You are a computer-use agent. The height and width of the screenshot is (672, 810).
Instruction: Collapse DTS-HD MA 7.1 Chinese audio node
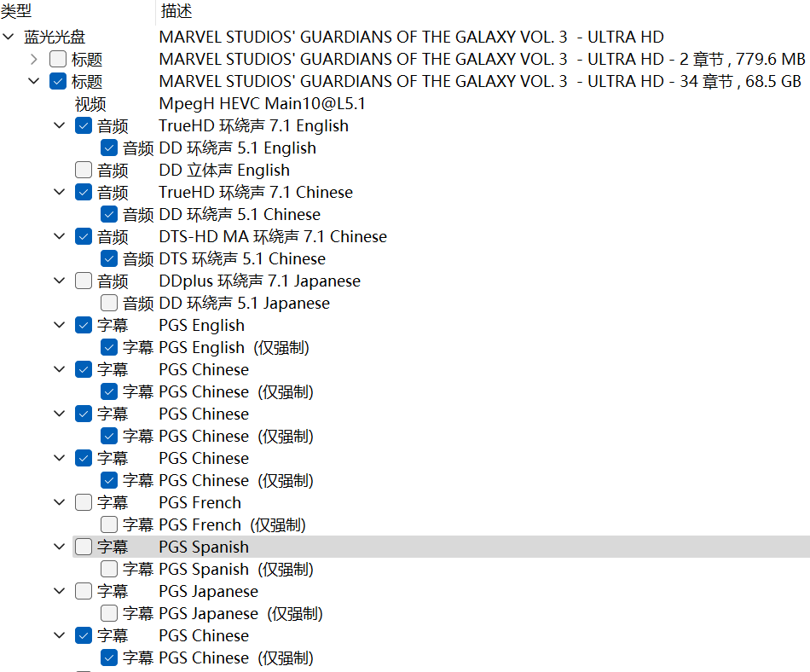pyautogui.click(x=60, y=236)
